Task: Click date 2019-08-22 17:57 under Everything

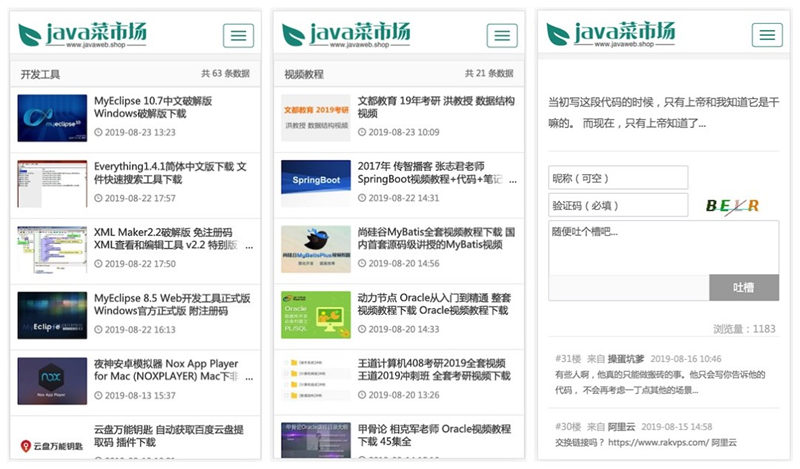Action: [x=140, y=198]
